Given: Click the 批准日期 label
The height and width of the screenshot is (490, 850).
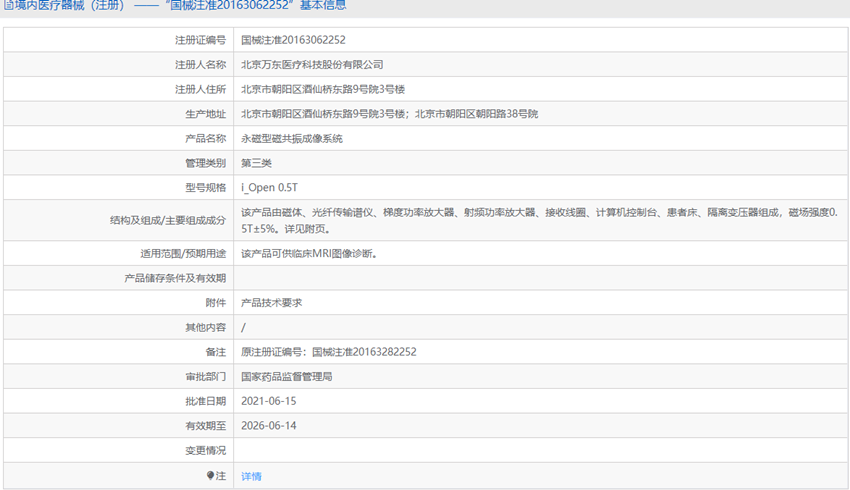Looking at the screenshot, I should (x=205, y=401).
